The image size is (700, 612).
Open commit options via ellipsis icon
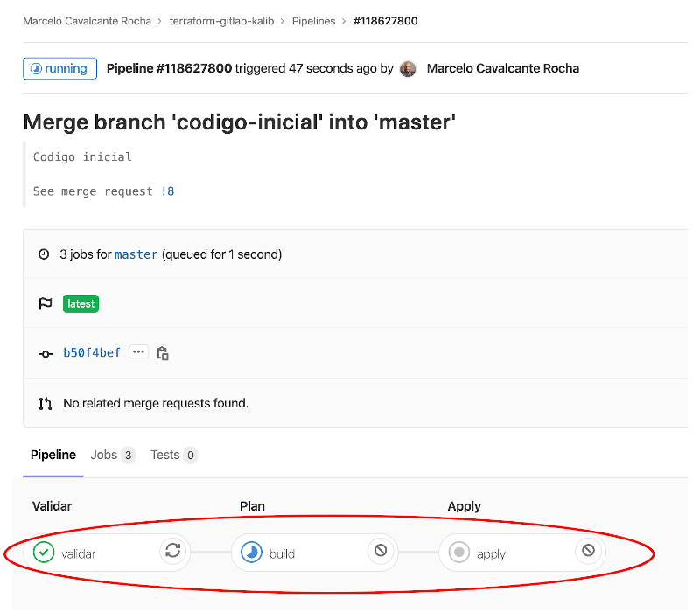pyautogui.click(x=138, y=352)
